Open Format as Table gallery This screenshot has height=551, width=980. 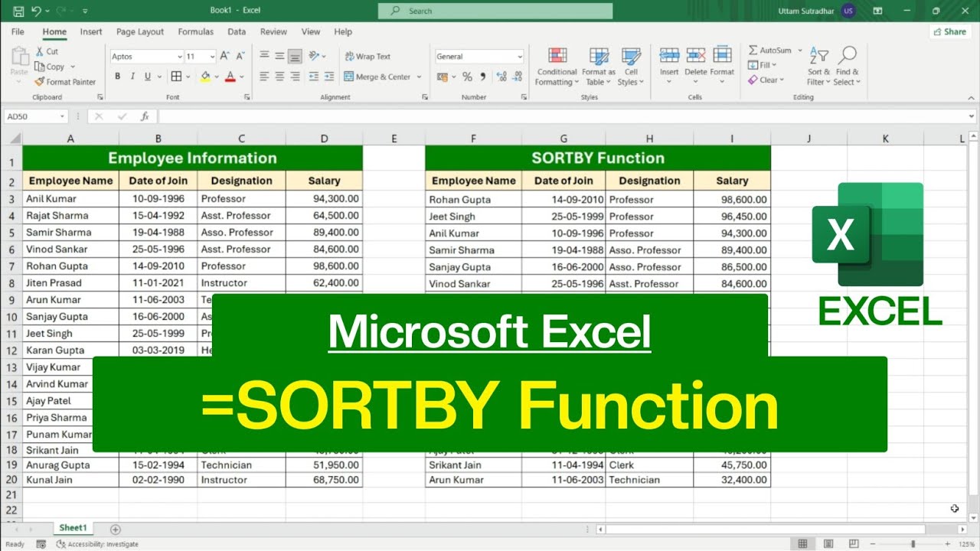click(599, 67)
